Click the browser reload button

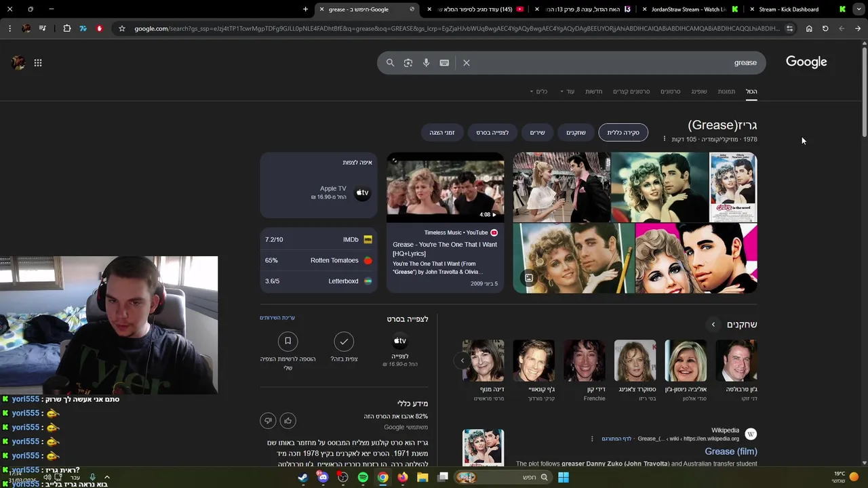[x=825, y=28]
